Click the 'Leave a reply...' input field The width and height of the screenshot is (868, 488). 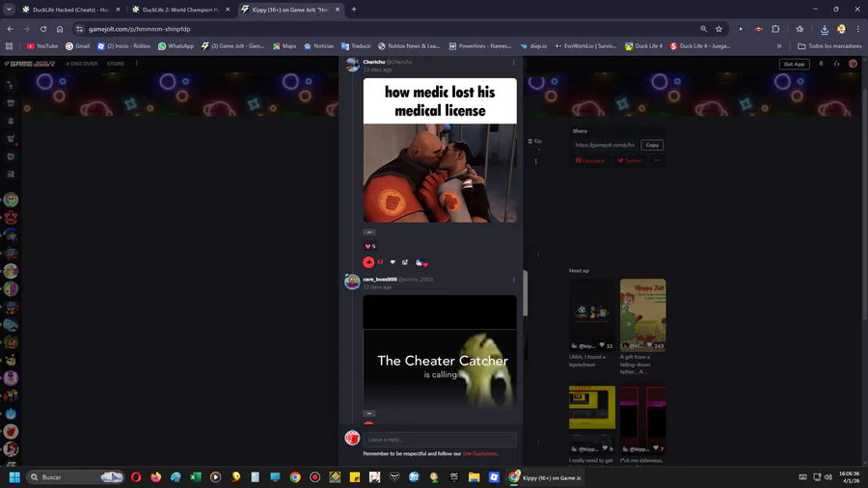click(x=440, y=440)
